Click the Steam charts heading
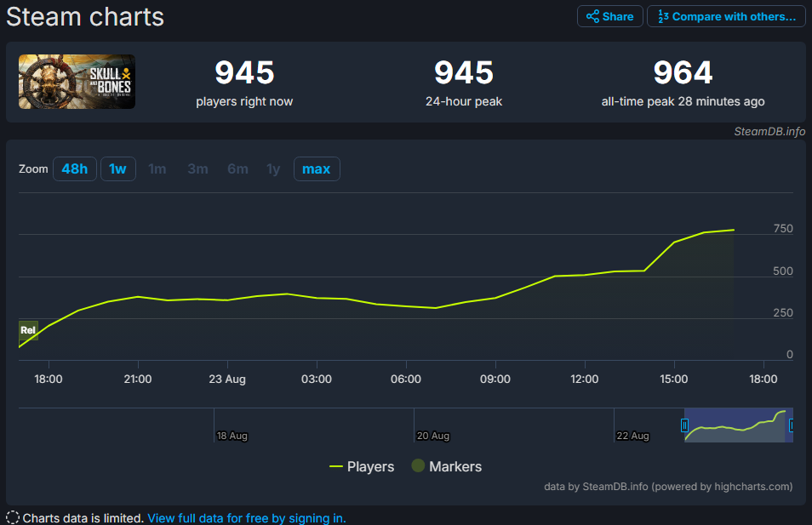812x525 pixels. 85,16
